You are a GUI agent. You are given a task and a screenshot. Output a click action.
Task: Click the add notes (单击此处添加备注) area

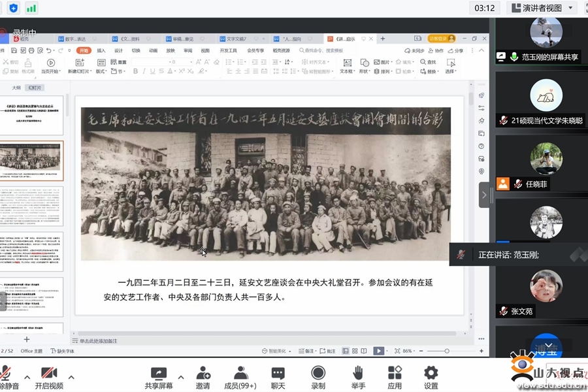[x=98, y=341]
